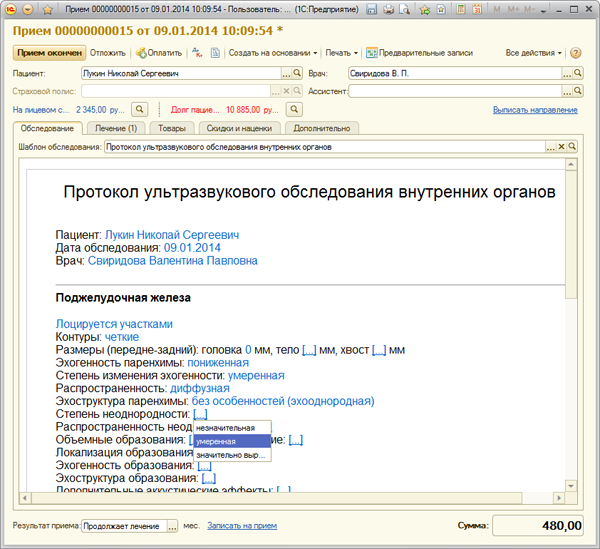
Task: Open the main menu round dropdown button
Action: click(x=28, y=9)
